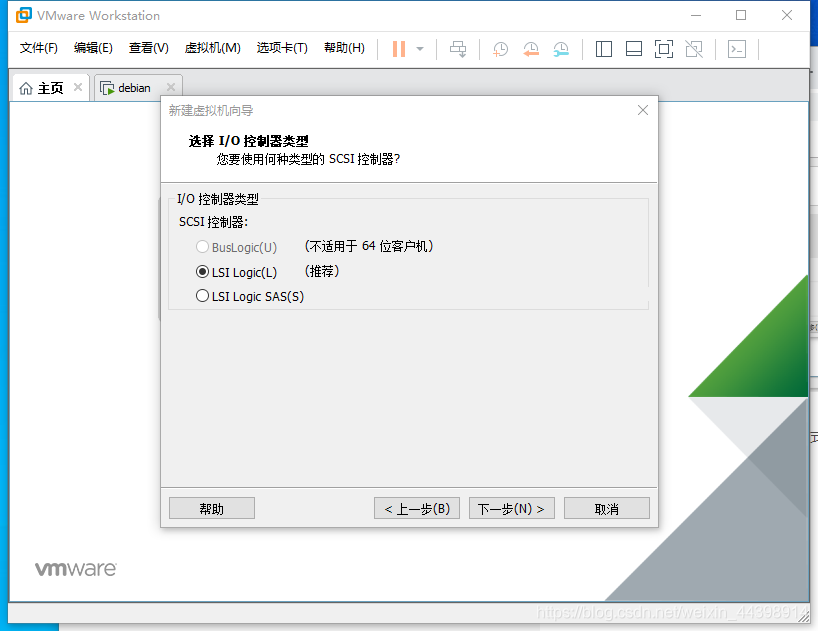This screenshot has height=631, width=818.
Task: Close the 主页 tab
Action: pos(78,87)
